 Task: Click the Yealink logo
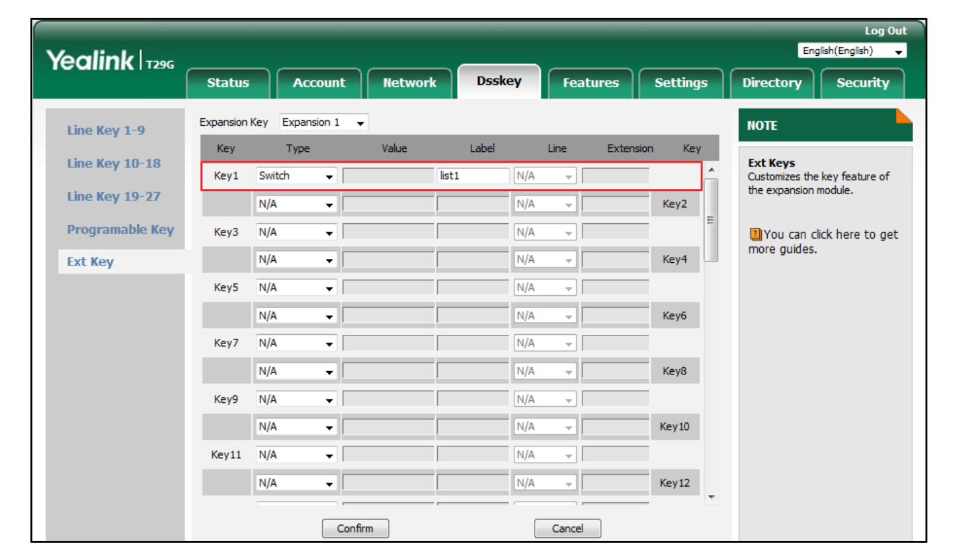(x=91, y=61)
